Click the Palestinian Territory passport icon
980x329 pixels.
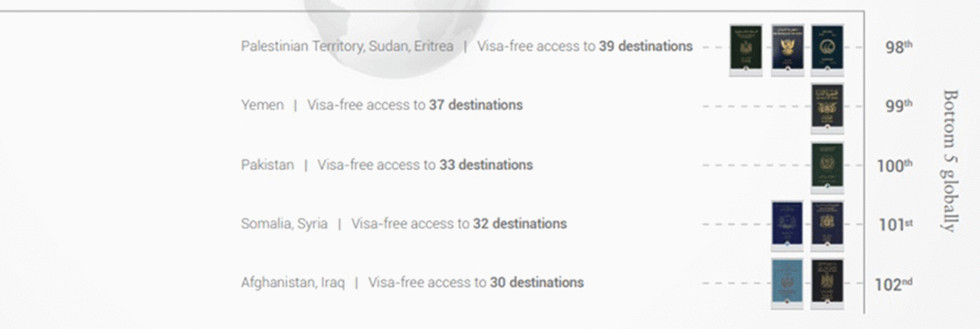(x=746, y=47)
